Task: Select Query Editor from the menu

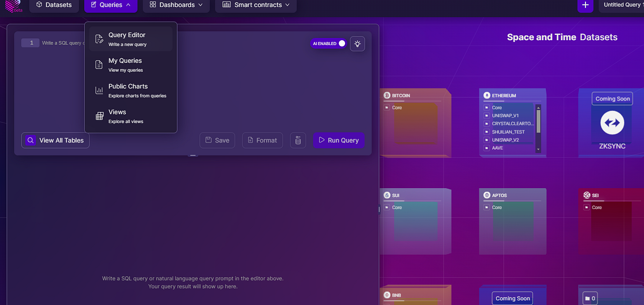Action: tap(131, 39)
